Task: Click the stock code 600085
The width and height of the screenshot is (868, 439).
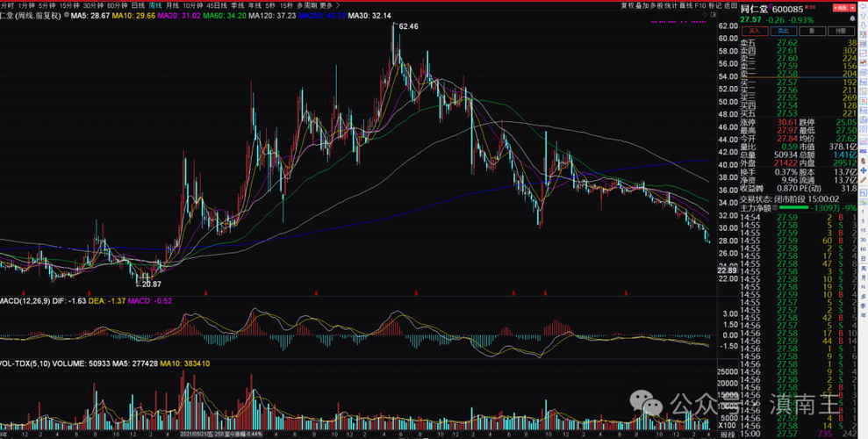Action: click(x=788, y=9)
